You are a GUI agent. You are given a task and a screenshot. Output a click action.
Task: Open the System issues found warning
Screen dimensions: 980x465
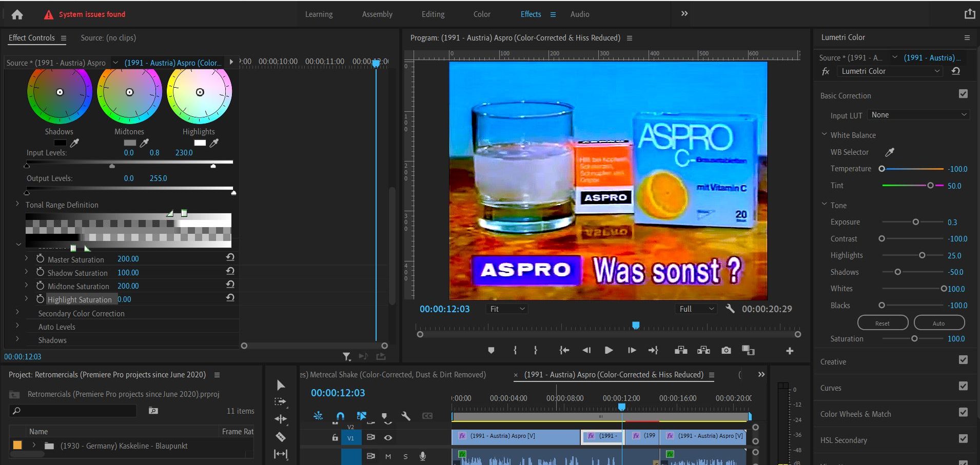coord(85,14)
